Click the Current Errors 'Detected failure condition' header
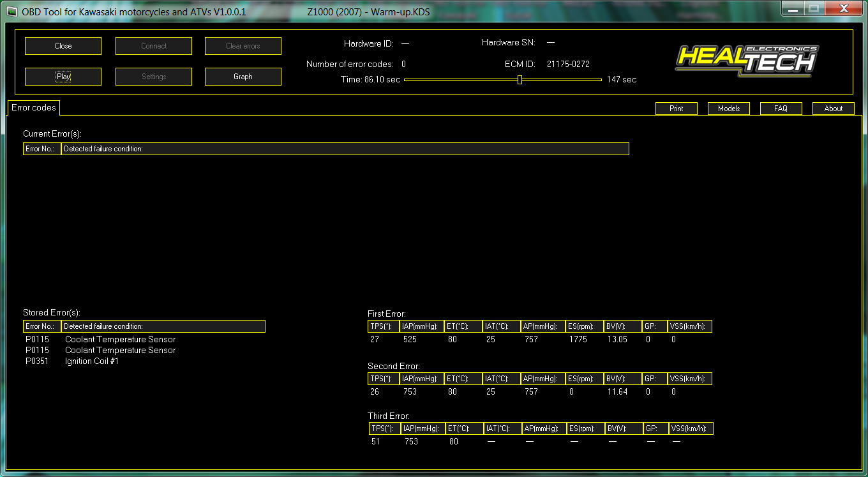 pos(345,149)
